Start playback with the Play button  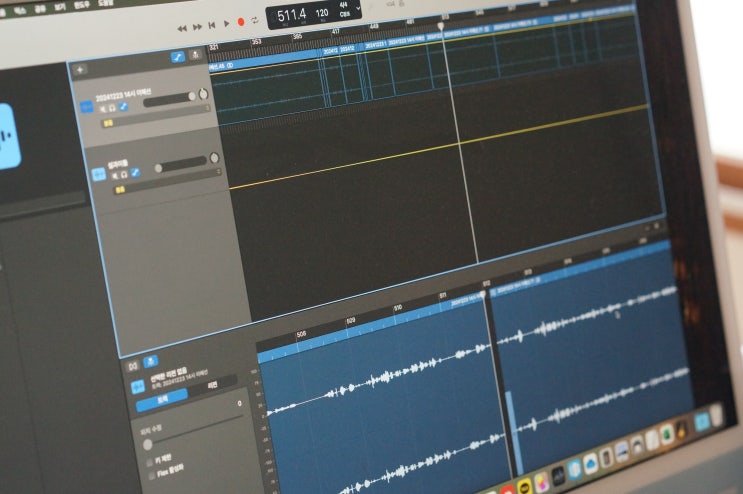click(227, 23)
